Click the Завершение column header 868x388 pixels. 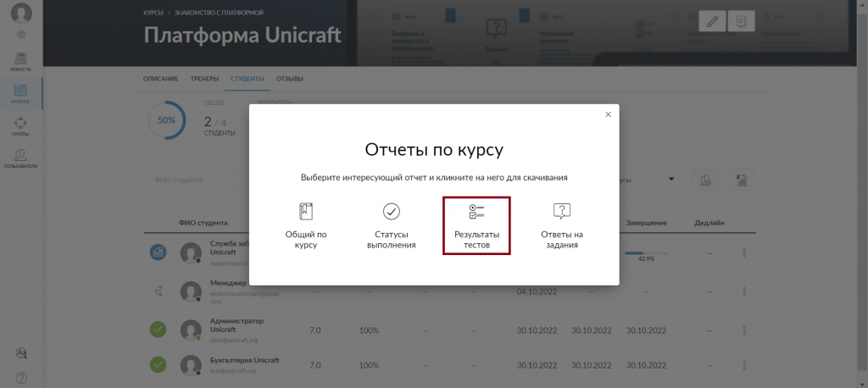pyautogui.click(x=646, y=223)
